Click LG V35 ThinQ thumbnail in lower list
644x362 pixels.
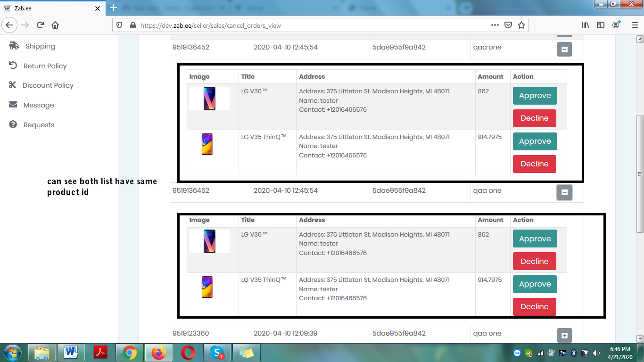207,287
